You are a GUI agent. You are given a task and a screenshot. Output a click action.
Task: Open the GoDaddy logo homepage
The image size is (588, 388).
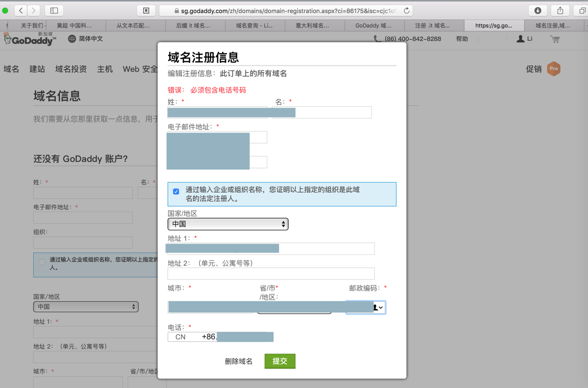[x=30, y=39]
